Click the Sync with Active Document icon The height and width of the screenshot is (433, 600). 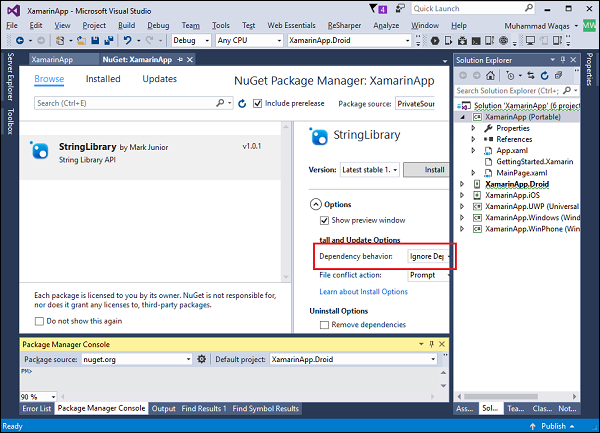point(531,76)
